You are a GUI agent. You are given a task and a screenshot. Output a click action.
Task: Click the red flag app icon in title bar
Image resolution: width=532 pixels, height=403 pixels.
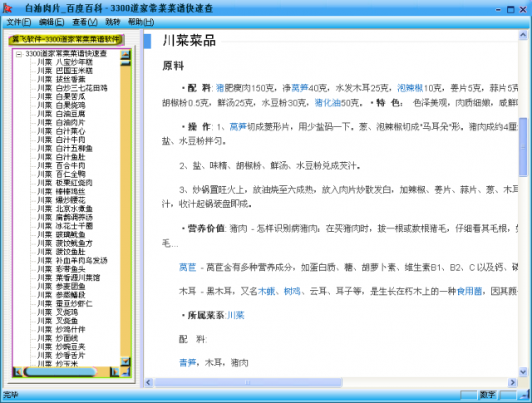pos(7,7)
